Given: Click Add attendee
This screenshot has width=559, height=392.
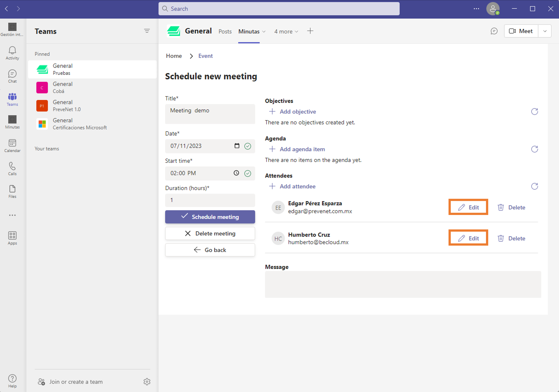Looking at the screenshot, I should click(292, 186).
